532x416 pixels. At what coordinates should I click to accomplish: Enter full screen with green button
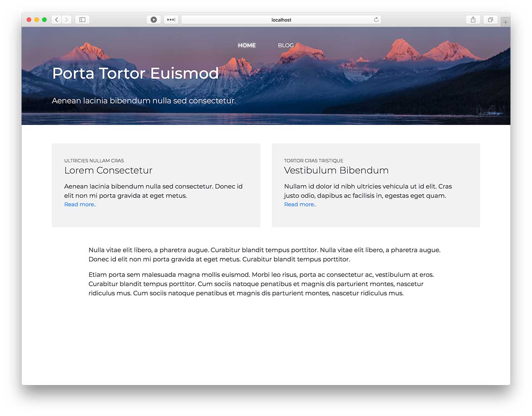44,20
